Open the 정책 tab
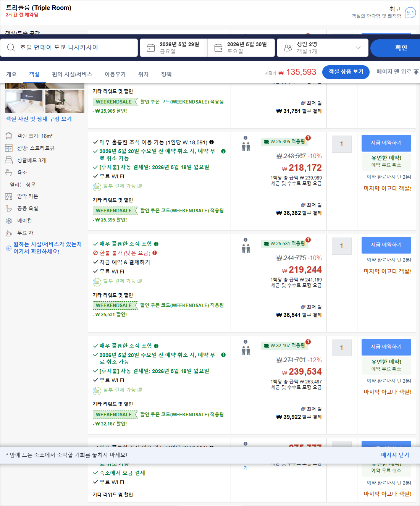 166,74
